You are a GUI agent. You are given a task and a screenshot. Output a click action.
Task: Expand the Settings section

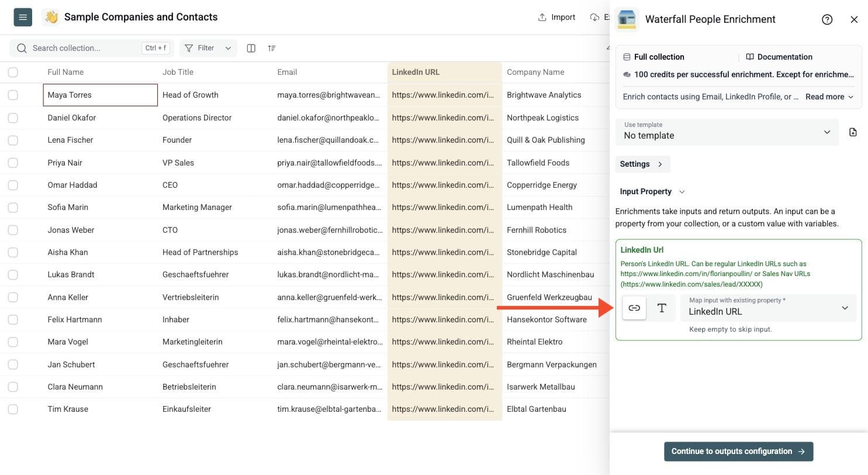coord(642,164)
